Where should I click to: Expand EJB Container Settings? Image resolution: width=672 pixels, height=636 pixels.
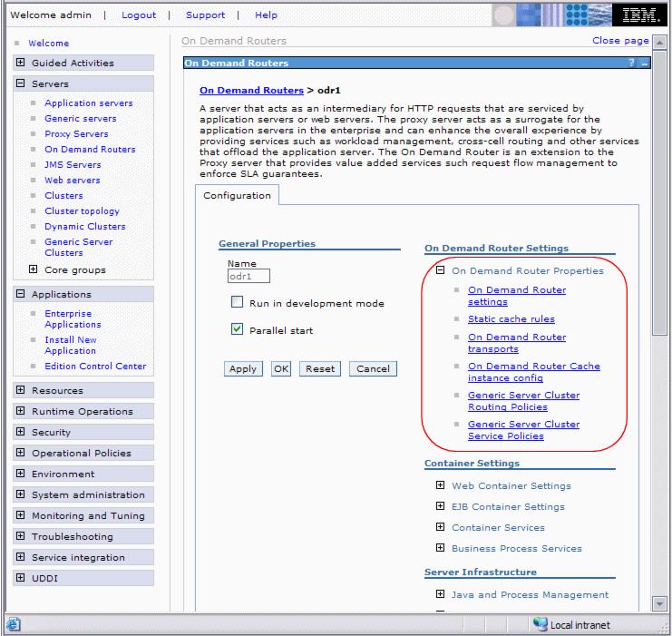pos(440,506)
